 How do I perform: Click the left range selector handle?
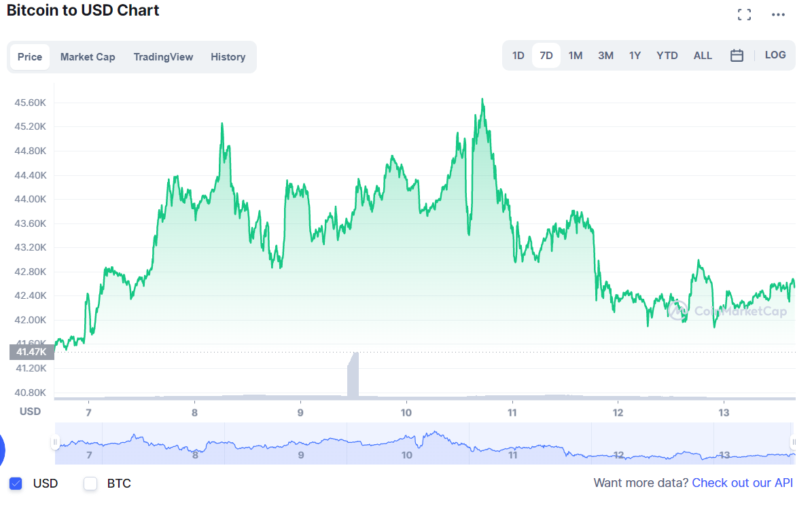tap(55, 442)
